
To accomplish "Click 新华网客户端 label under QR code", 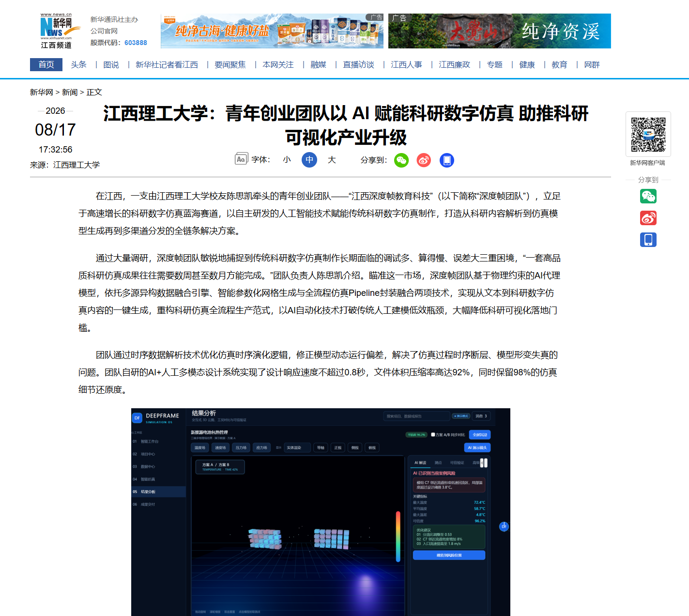I will [647, 163].
